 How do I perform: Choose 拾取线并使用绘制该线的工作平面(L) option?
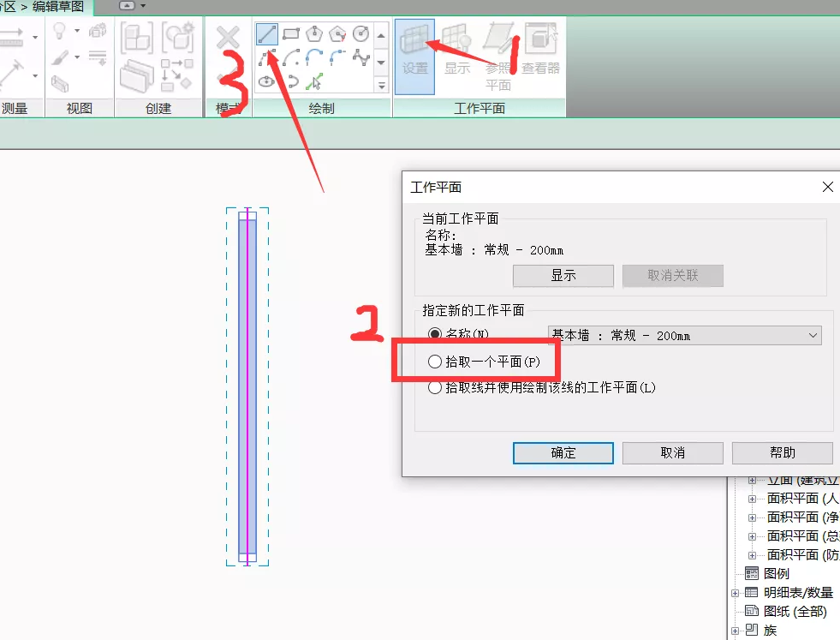(435, 387)
